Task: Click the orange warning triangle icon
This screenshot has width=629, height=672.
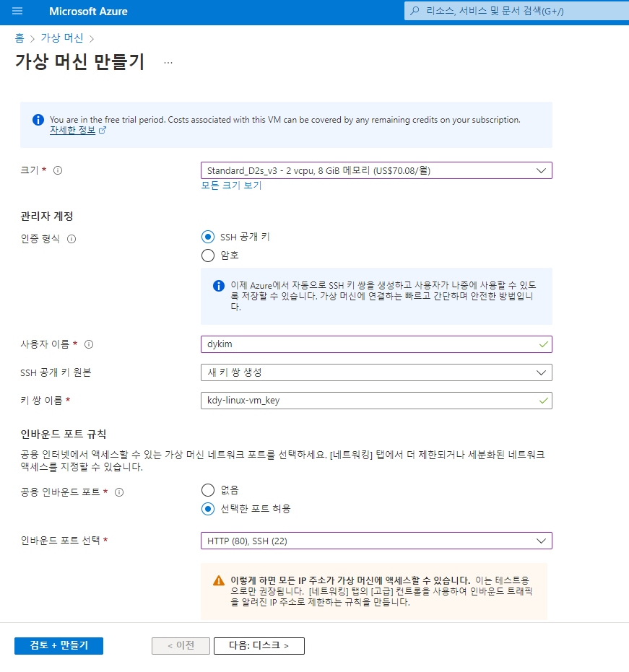Action: [219, 581]
